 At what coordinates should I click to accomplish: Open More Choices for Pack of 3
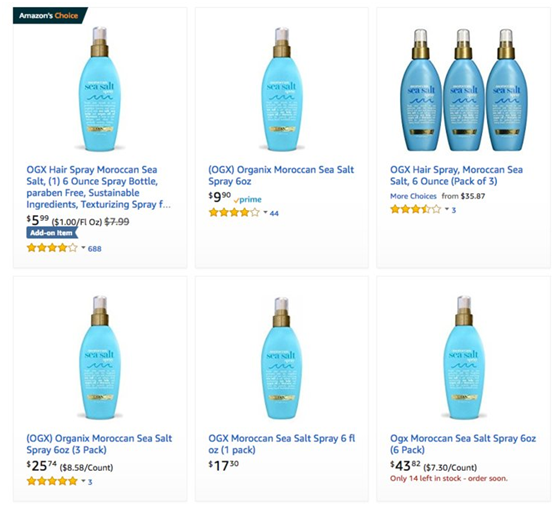[x=413, y=196]
